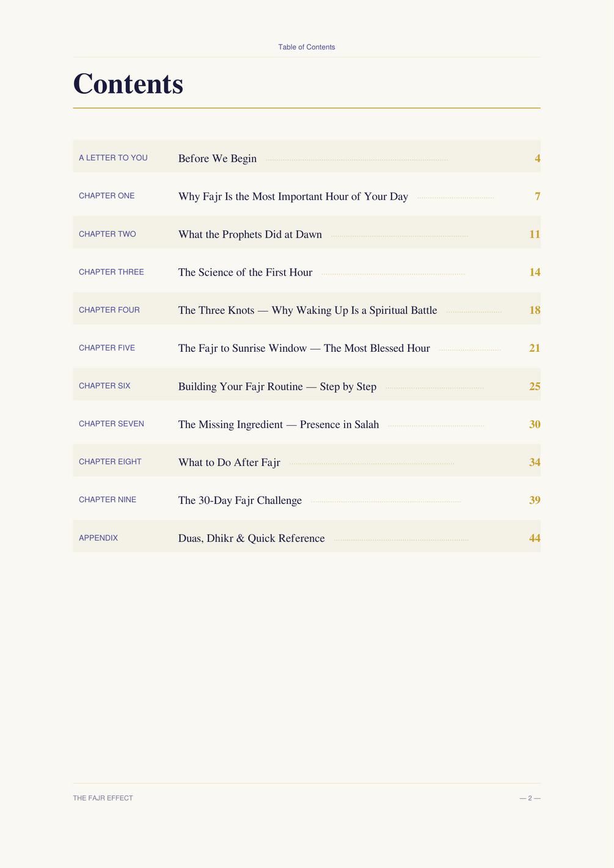Go to 'The 30-Day Fajr Challenge'
Viewport: 614px width, 868px height.
tap(240, 500)
